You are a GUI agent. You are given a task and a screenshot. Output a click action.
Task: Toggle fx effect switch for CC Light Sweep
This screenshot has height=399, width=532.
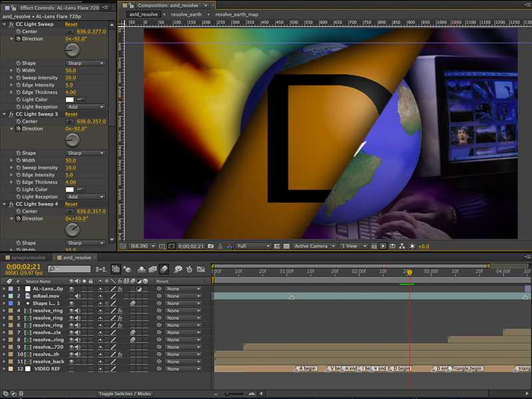click(x=11, y=24)
